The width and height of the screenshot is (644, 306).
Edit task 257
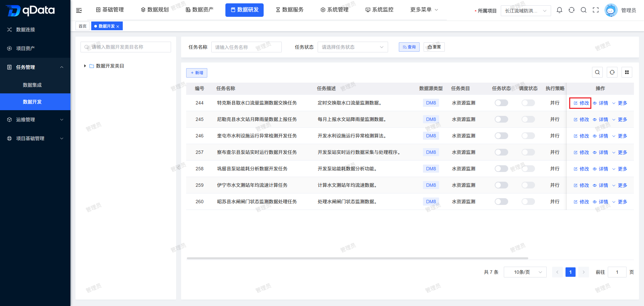(x=581, y=152)
